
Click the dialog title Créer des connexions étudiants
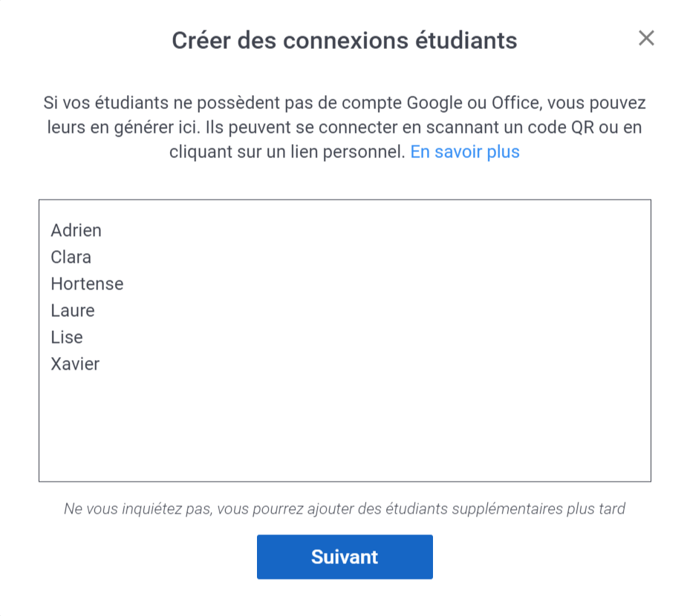(345, 40)
